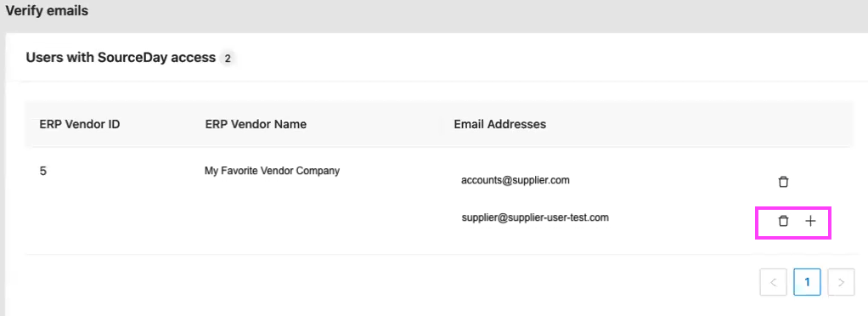Click the Email Addresses column header

pos(500,124)
